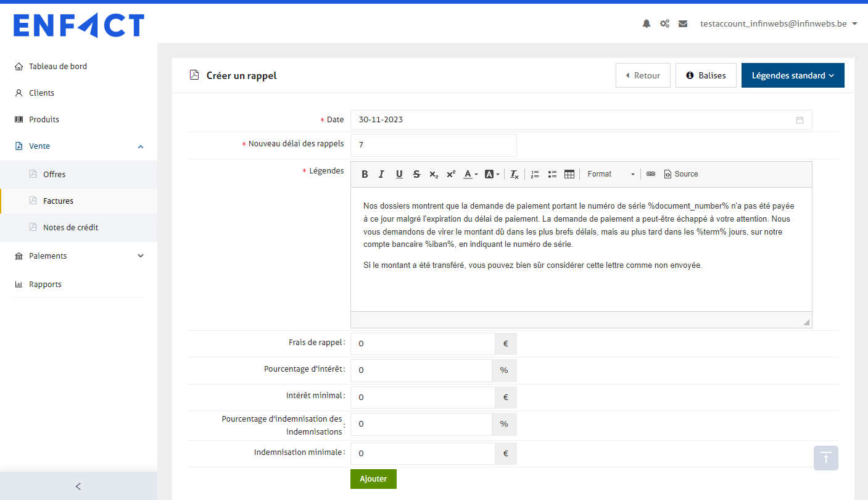Screen dimensions: 868x500
Task: Toggle superscript formatting in editor
Action: pos(451,174)
